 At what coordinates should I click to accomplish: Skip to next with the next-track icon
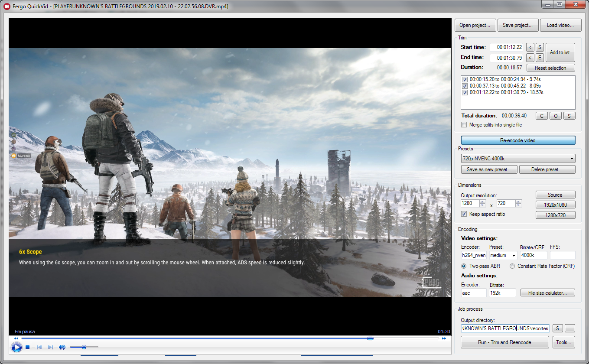pyautogui.click(x=50, y=347)
